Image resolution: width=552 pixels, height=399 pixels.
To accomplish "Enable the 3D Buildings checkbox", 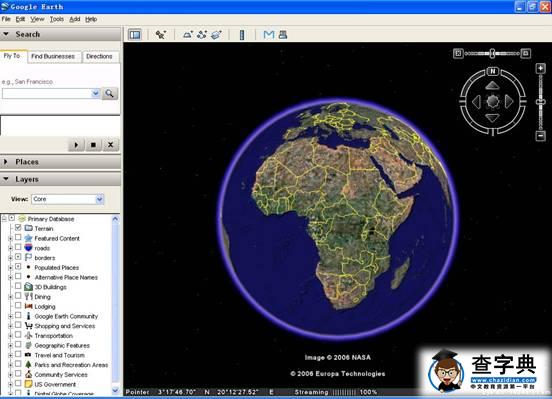I will coord(18,286).
